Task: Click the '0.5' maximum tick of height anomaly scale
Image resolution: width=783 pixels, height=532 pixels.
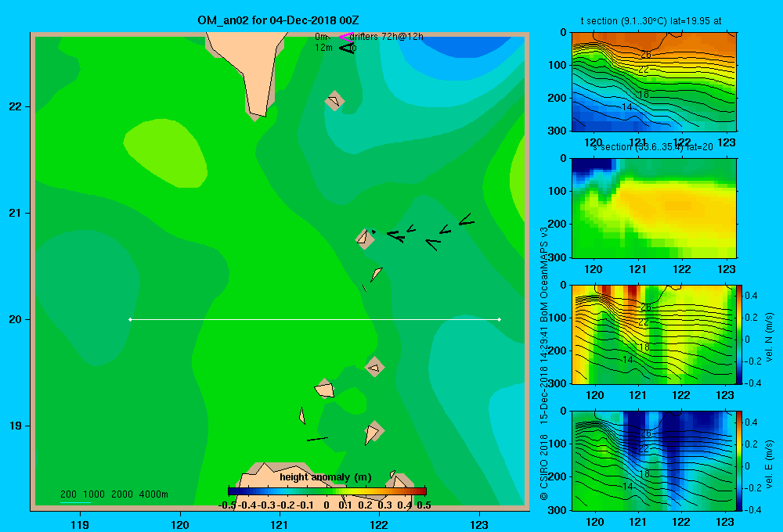Action: point(424,505)
